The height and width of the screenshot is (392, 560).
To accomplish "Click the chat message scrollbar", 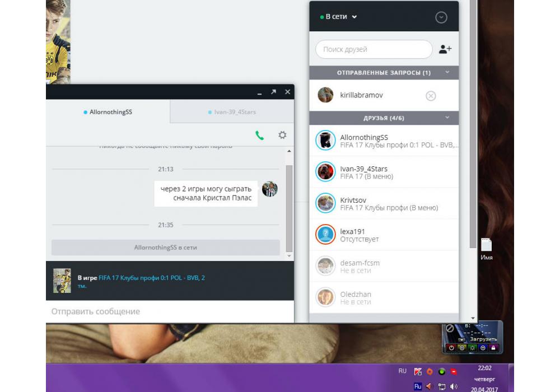I will [289, 207].
